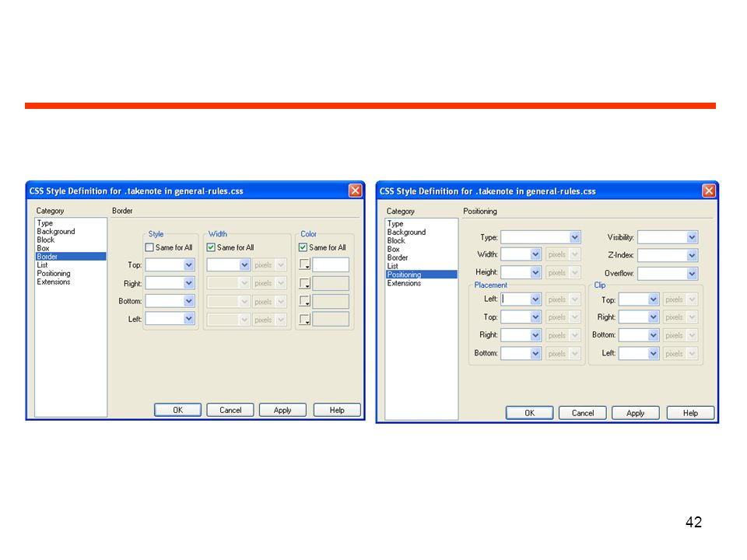747x560 pixels.
Task: Open the Top border style dropdown
Action: point(188,264)
